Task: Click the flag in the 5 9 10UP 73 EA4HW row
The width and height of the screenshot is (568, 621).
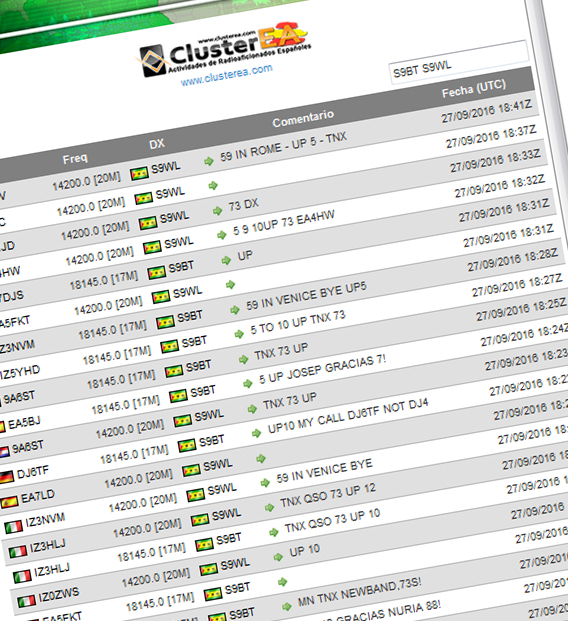Action: click(152, 247)
